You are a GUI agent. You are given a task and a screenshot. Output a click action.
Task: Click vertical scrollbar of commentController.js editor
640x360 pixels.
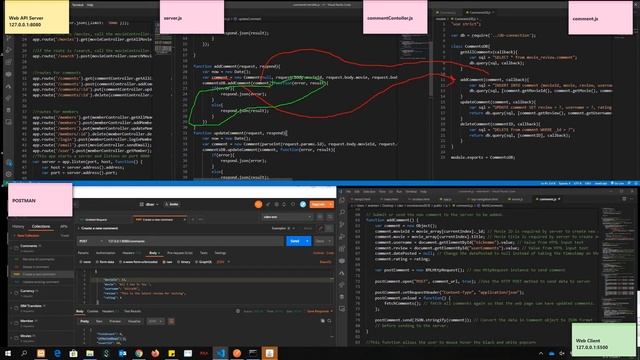(x=430, y=69)
